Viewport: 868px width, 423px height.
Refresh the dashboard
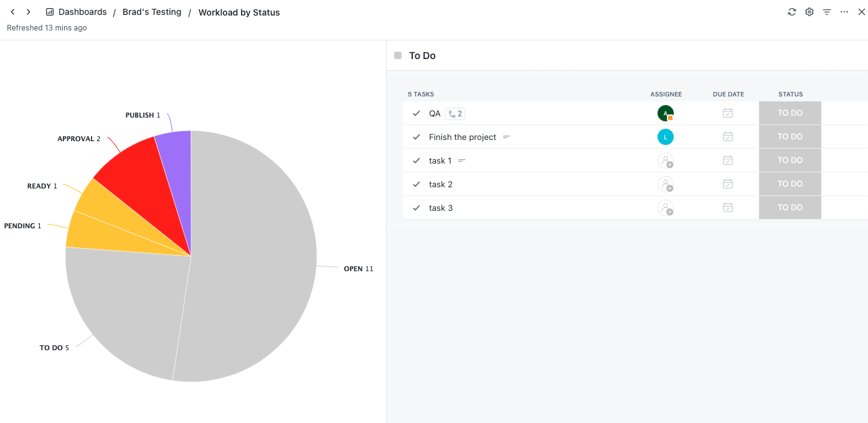(791, 11)
